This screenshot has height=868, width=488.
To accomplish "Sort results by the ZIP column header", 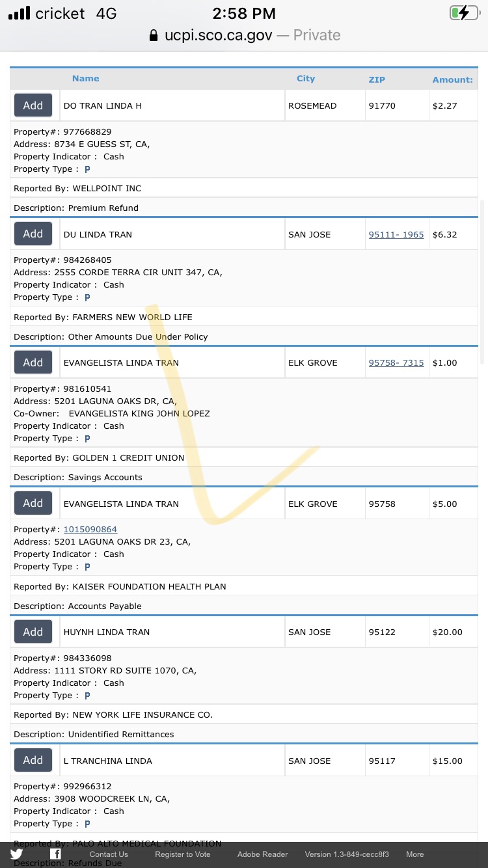I will [x=377, y=79].
